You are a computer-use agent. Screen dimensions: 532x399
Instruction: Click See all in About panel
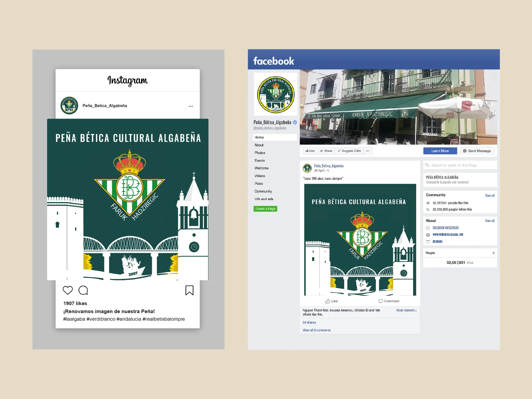coord(490,221)
